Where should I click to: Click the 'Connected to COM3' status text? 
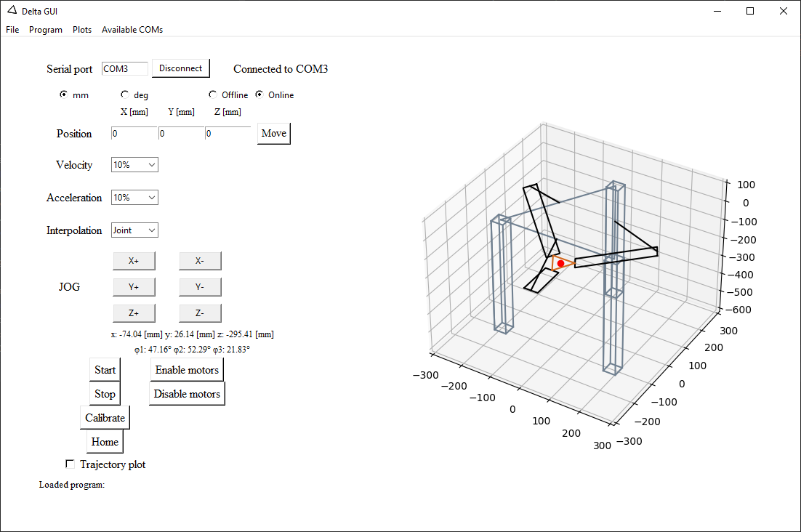[x=281, y=69]
